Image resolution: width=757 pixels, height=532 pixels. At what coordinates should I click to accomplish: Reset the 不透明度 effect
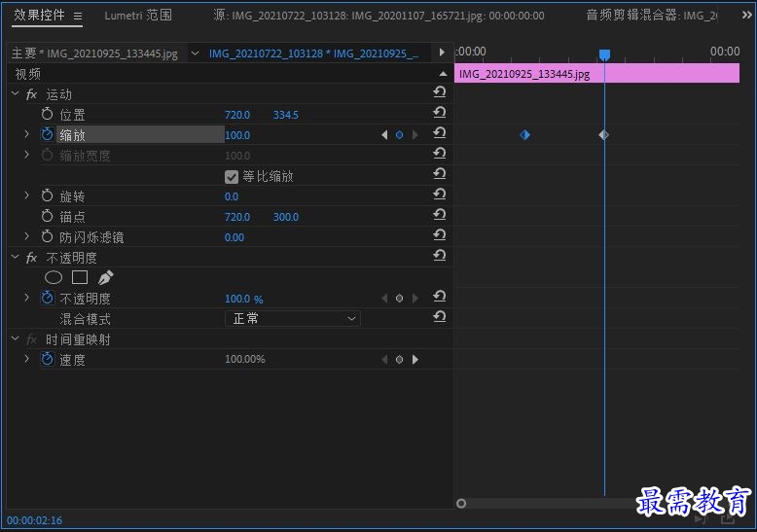click(x=440, y=256)
